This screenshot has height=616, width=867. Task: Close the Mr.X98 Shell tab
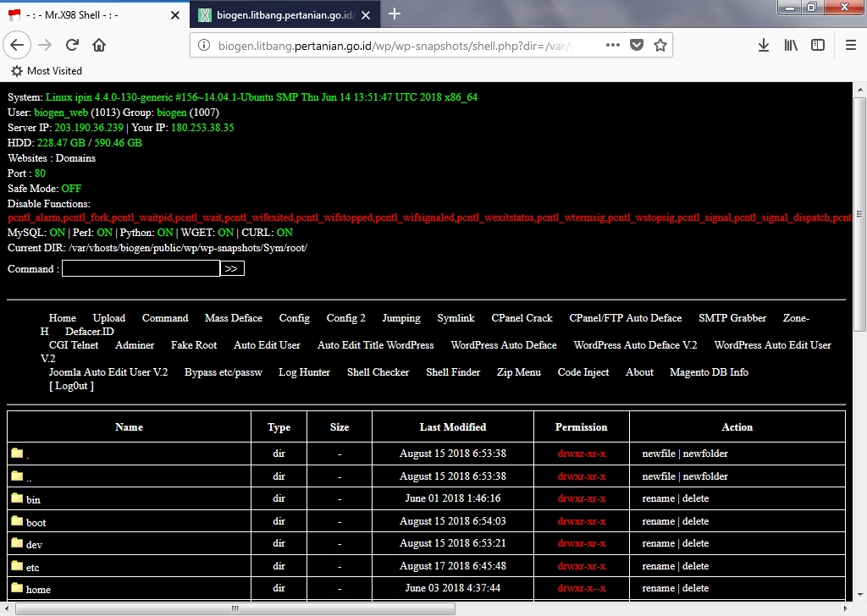click(174, 15)
